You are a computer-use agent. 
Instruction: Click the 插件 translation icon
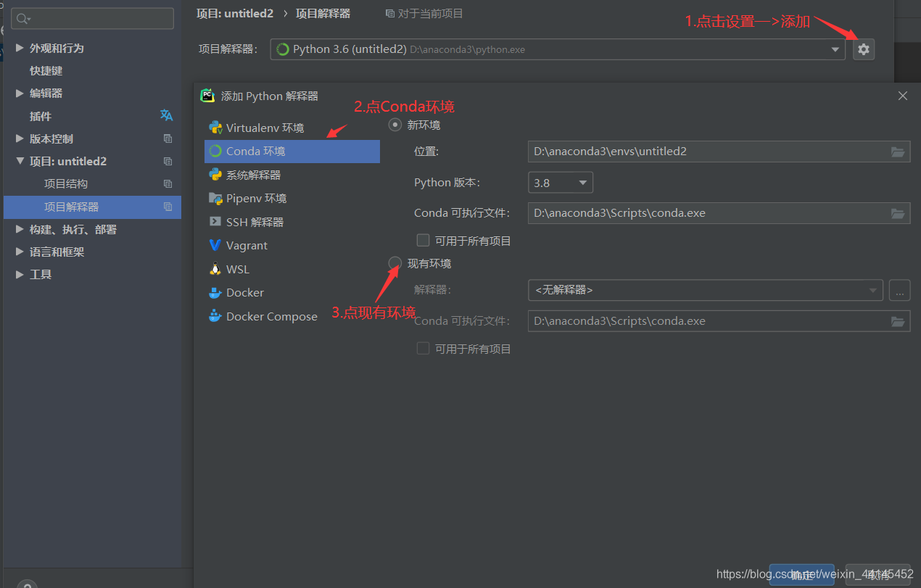pos(167,115)
